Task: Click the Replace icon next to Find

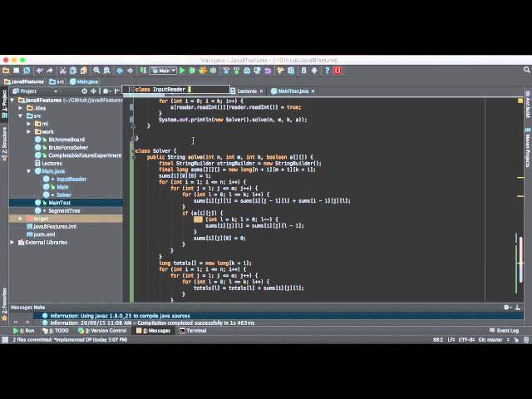Action: point(107,71)
